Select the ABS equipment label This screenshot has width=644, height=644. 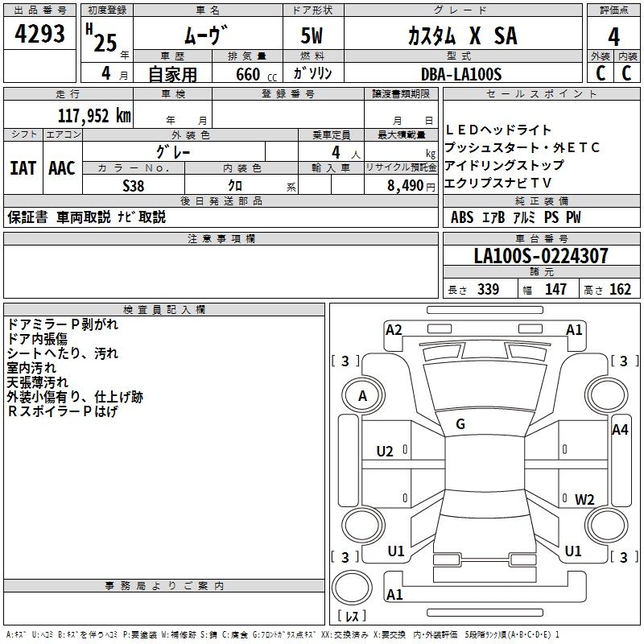click(x=462, y=217)
